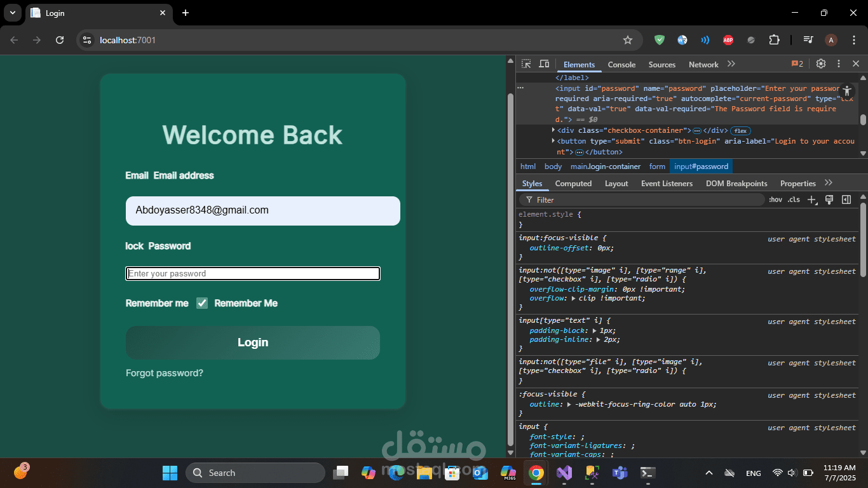Open the Event Listeners tab
868x488 pixels.
[x=667, y=184]
